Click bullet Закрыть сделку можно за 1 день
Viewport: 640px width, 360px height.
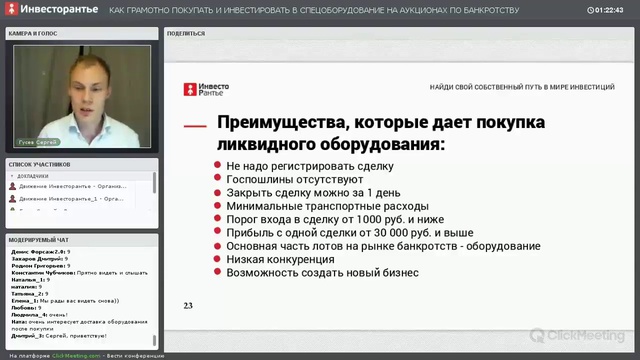click(x=313, y=193)
